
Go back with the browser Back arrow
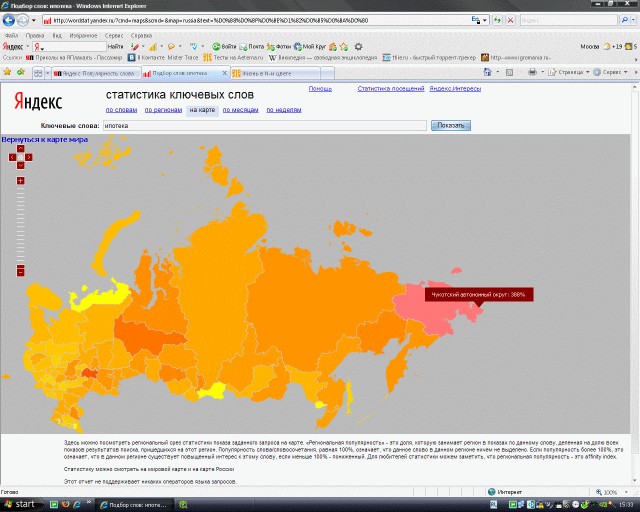click(9, 20)
